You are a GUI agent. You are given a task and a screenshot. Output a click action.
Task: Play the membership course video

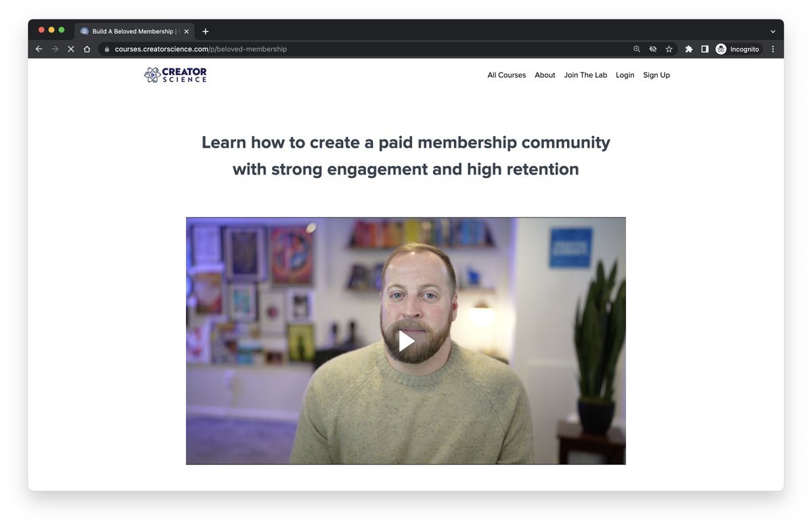click(406, 340)
